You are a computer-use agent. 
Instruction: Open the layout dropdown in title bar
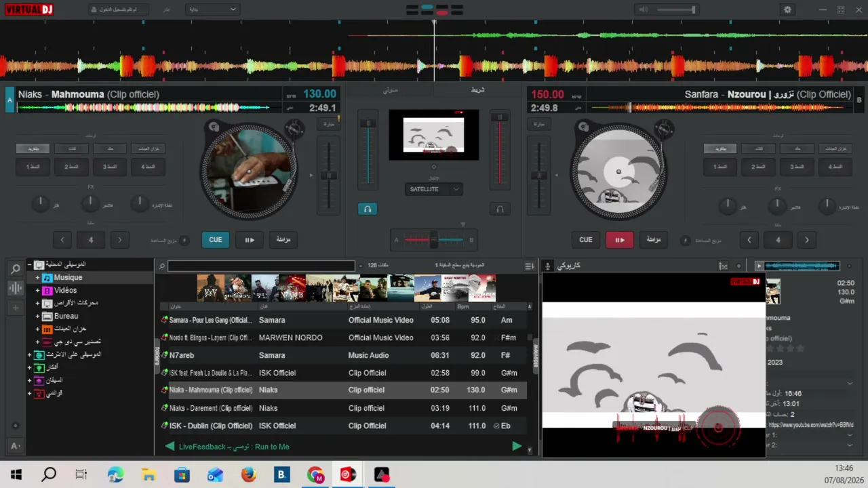pyautogui.click(x=212, y=9)
